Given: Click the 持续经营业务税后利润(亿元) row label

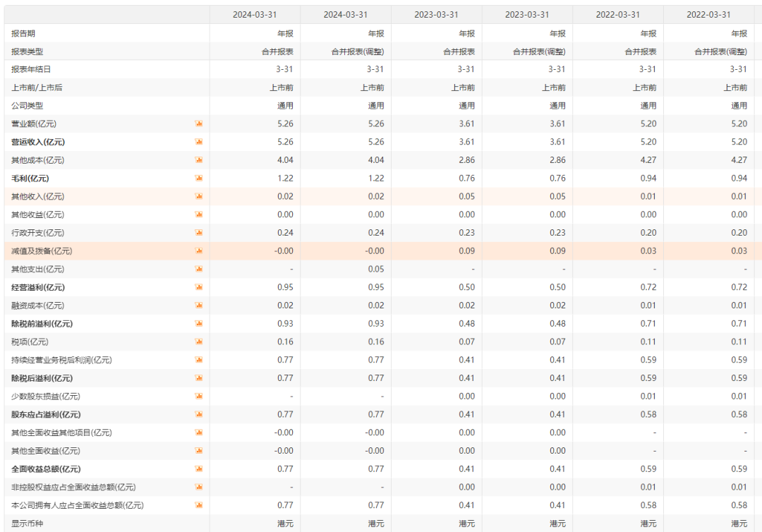Looking at the screenshot, I should coord(61,360).
